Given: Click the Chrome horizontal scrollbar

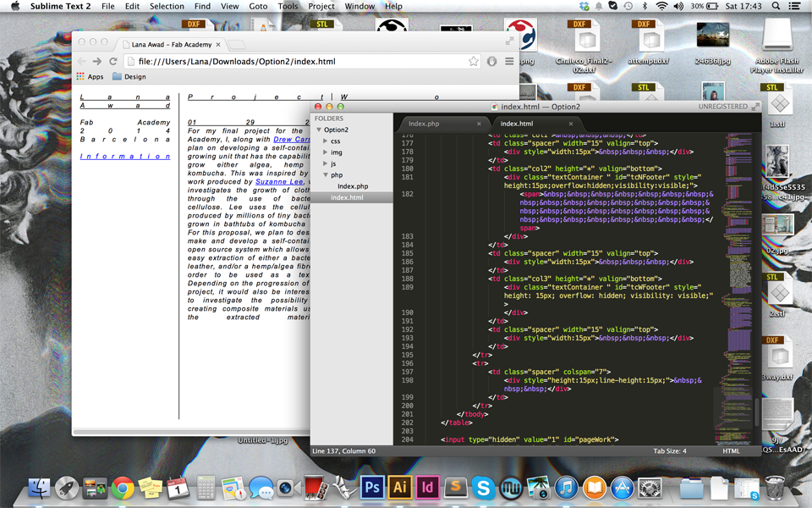Looking at the screenshot, I should (192, 432).
